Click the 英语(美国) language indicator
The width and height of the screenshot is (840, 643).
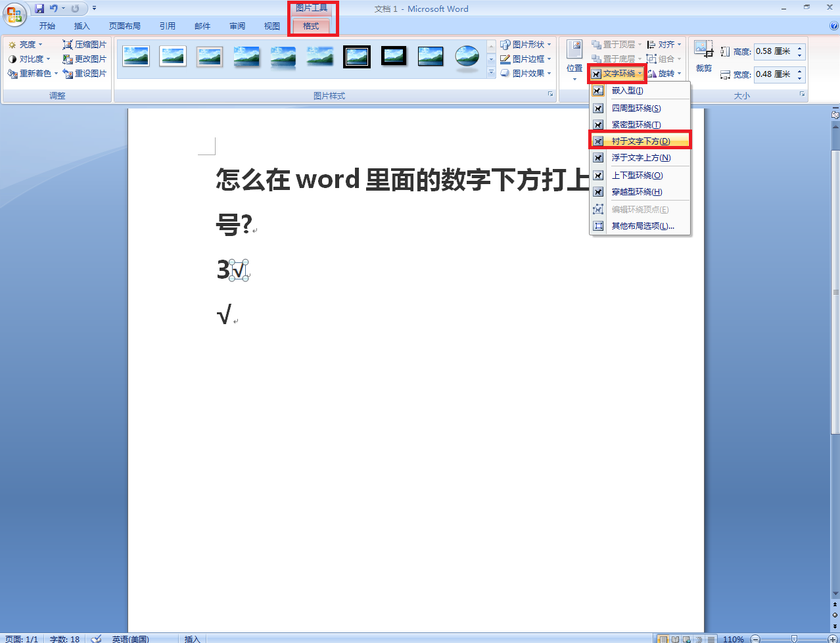(130, 639)
